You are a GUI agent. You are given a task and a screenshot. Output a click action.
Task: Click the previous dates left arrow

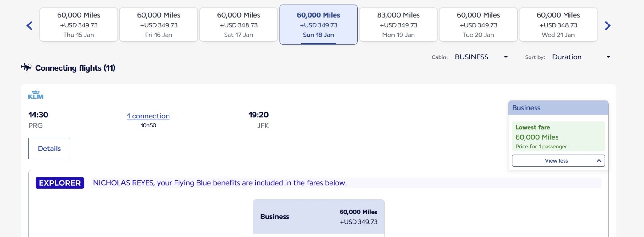[30, 26]
